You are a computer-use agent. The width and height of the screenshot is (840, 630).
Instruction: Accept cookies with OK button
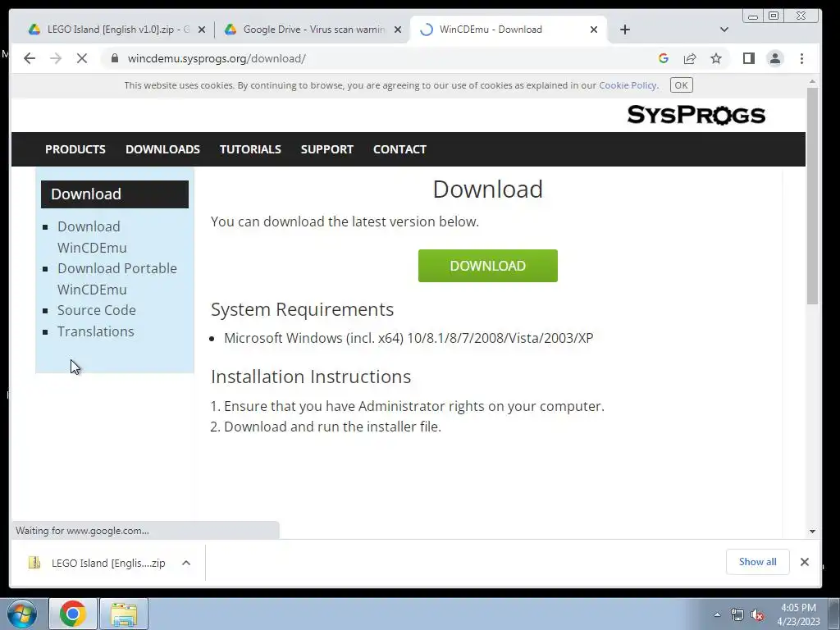(x=682, y=85)
